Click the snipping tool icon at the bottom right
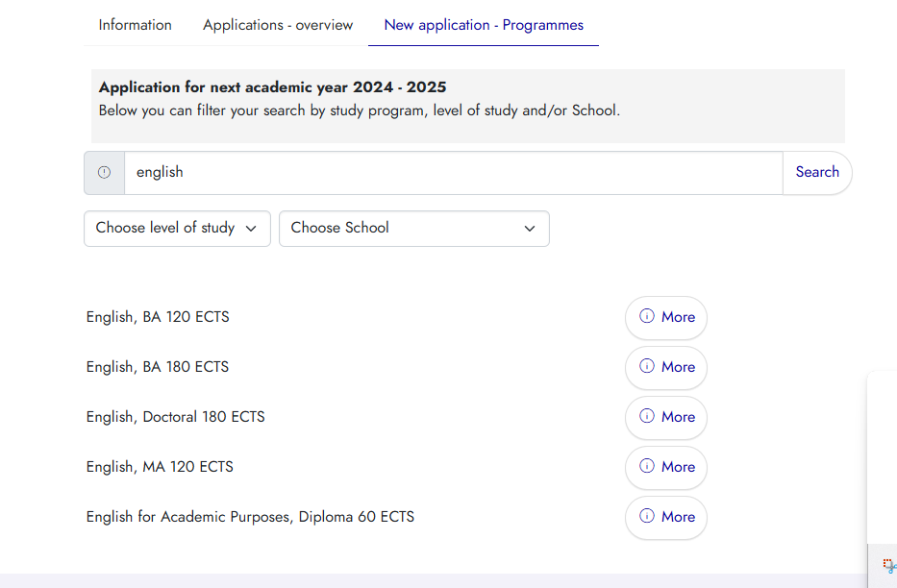 888,566
